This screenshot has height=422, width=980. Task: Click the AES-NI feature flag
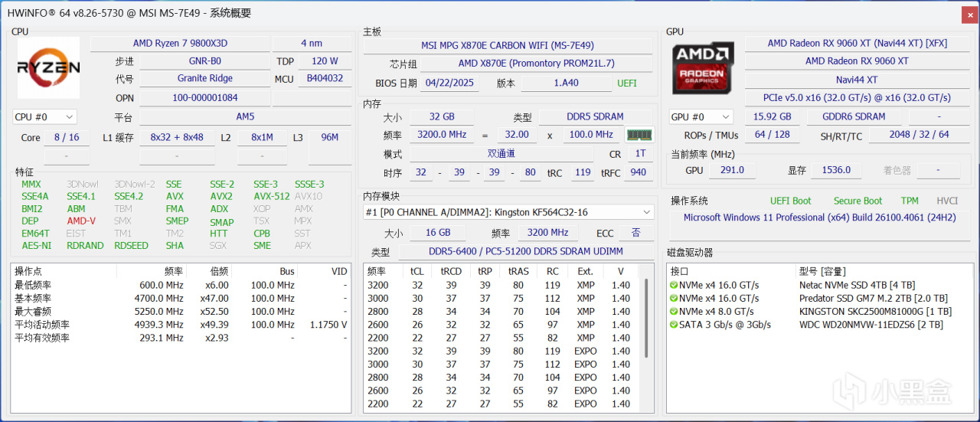click(x=36, y=246)
